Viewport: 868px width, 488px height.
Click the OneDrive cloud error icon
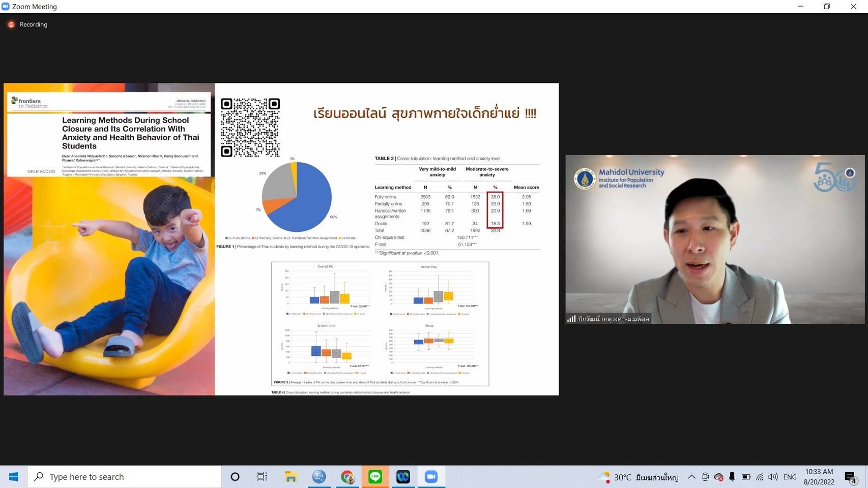point(718,477)
